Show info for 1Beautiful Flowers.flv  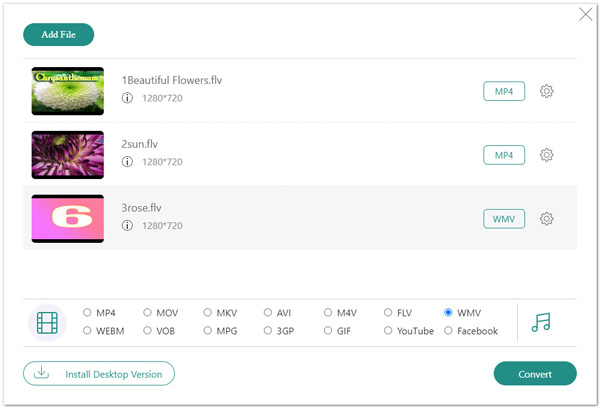click(127, 98)
